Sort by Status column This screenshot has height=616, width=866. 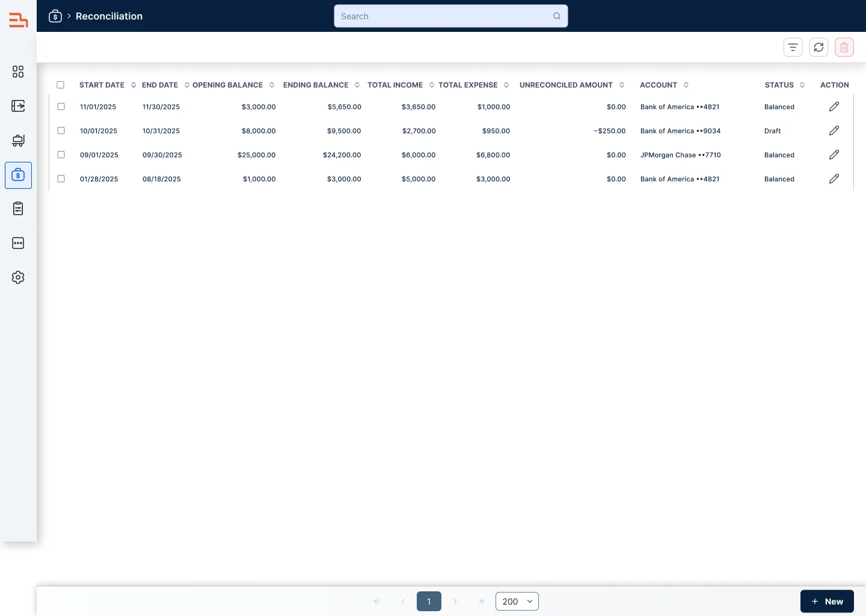tap(802, 85)
